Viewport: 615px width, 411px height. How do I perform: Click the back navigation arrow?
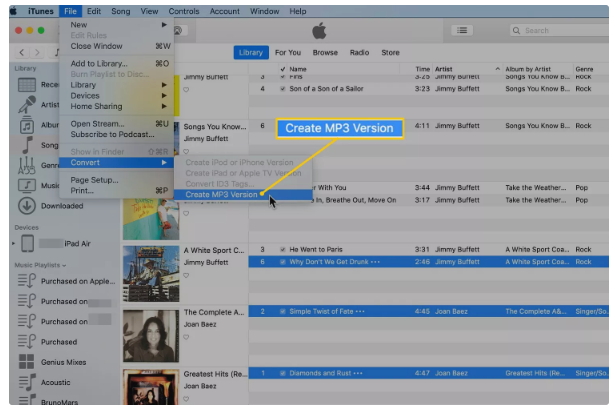(22, 52)
